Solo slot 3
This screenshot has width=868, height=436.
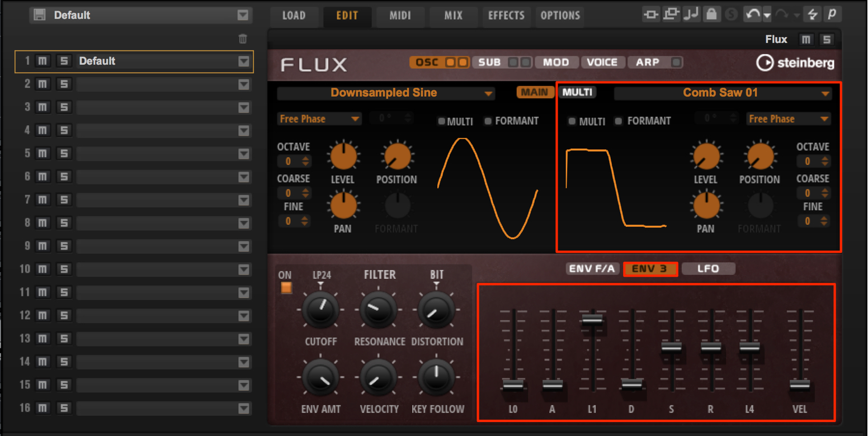point(64,107)
